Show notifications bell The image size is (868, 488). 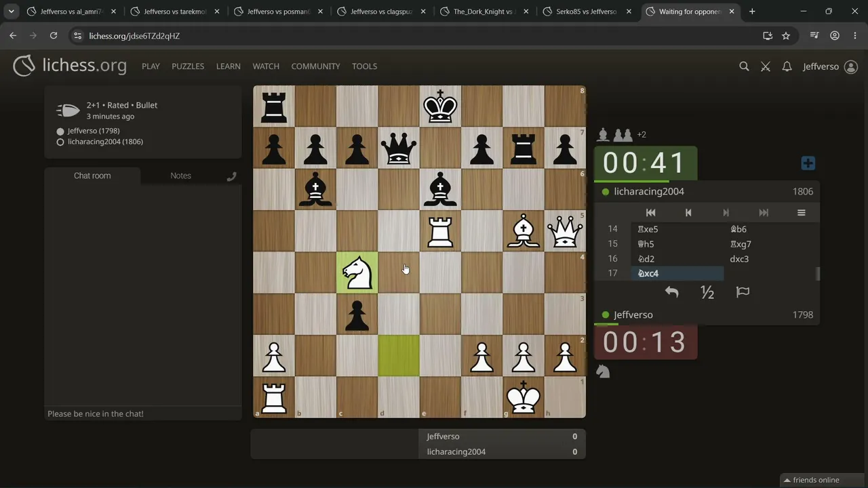click(x=787, y=66)
